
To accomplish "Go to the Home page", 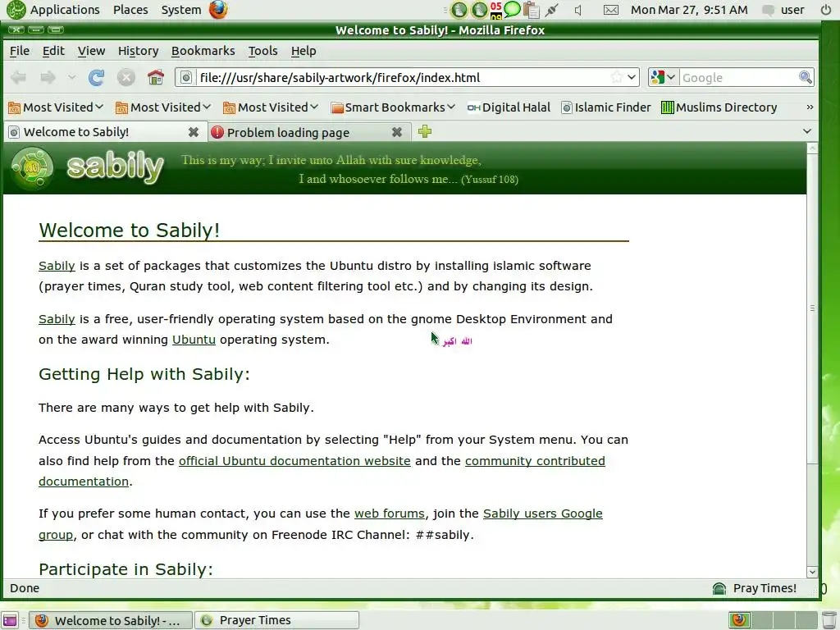I will [x=156, y=78].
